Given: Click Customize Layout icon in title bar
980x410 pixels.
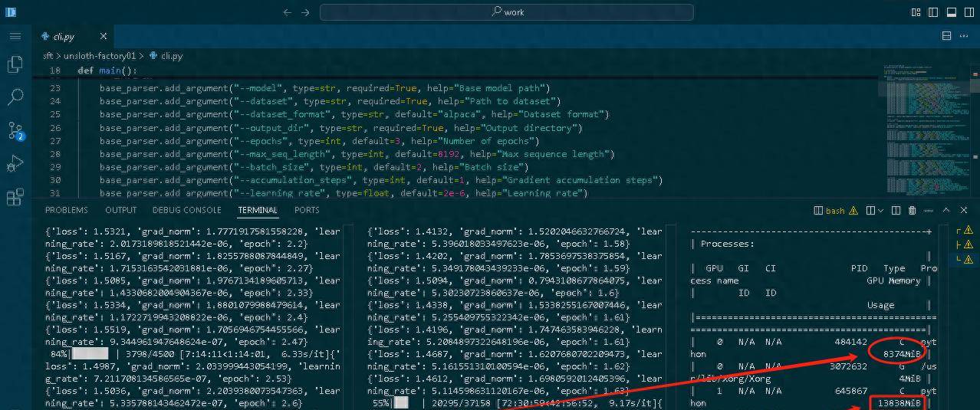Looking at the screenshot, I should (x=916, y=12).
